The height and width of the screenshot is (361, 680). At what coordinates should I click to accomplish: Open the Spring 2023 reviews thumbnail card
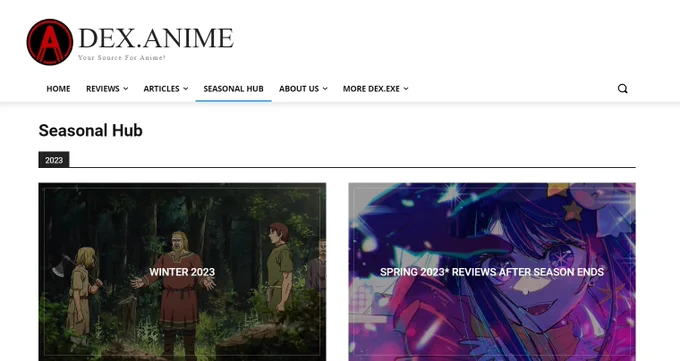tap(492, 272)
